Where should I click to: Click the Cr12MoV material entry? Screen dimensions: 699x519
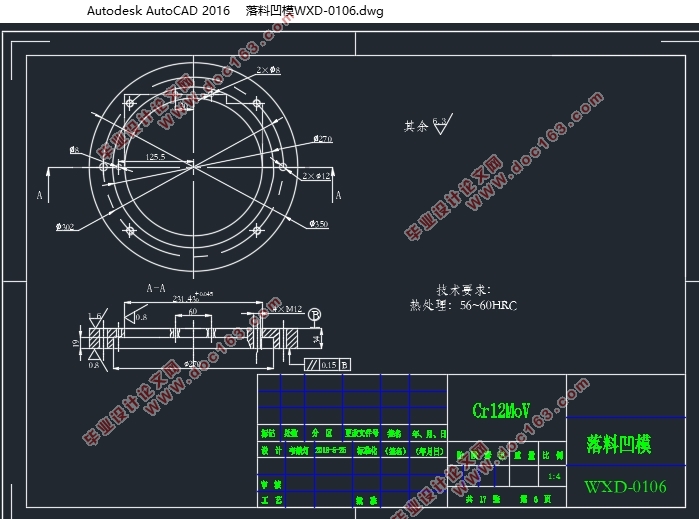tap(501, 410)
